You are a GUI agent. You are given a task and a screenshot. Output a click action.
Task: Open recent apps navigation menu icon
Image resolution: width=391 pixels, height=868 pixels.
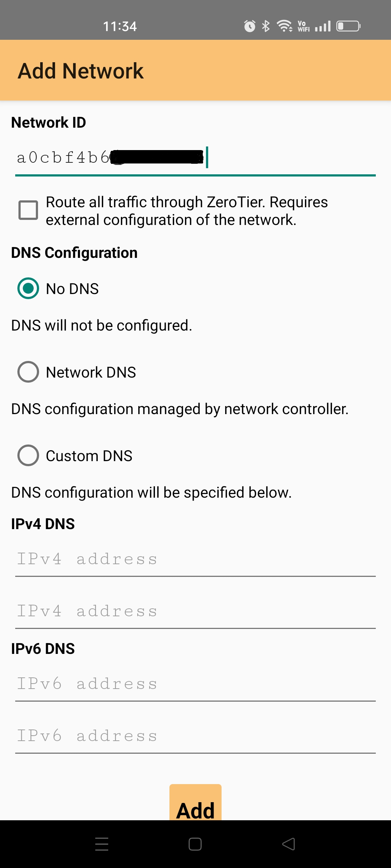(x=102, y=844)
